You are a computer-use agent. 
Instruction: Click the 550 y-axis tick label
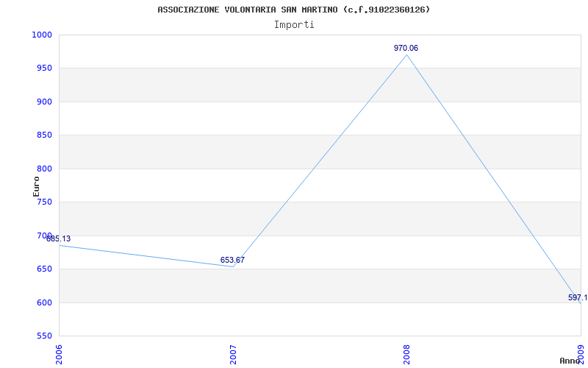point(44,336)
